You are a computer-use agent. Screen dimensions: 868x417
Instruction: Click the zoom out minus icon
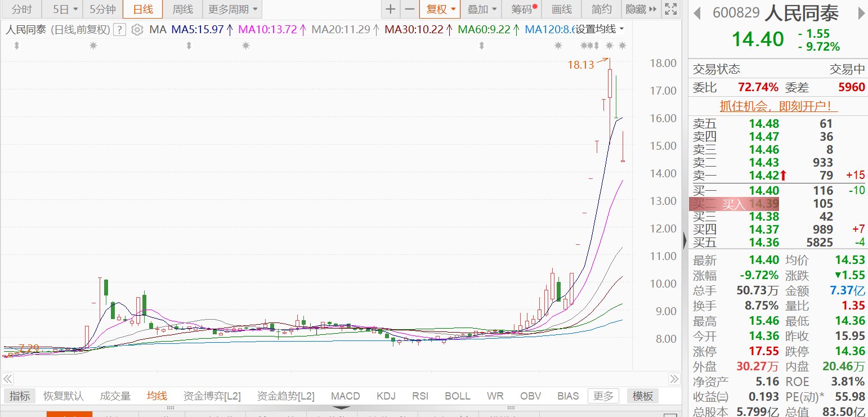pyautogui.click(x=409, y=9)
